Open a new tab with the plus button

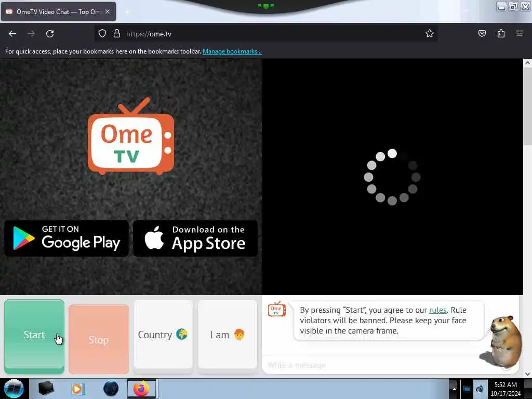[127, 12]
